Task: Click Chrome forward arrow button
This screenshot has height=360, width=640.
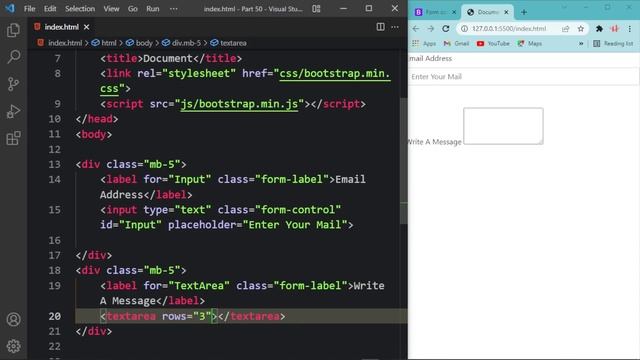Action: [431, 29]
